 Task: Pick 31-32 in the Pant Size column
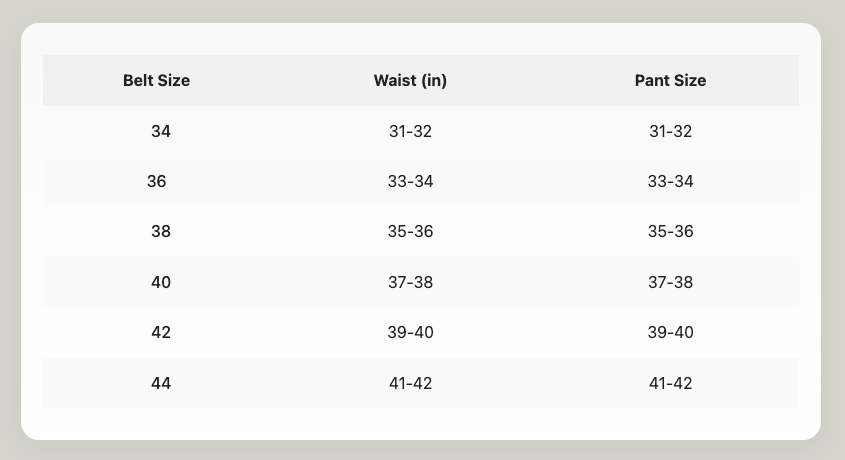670,131
